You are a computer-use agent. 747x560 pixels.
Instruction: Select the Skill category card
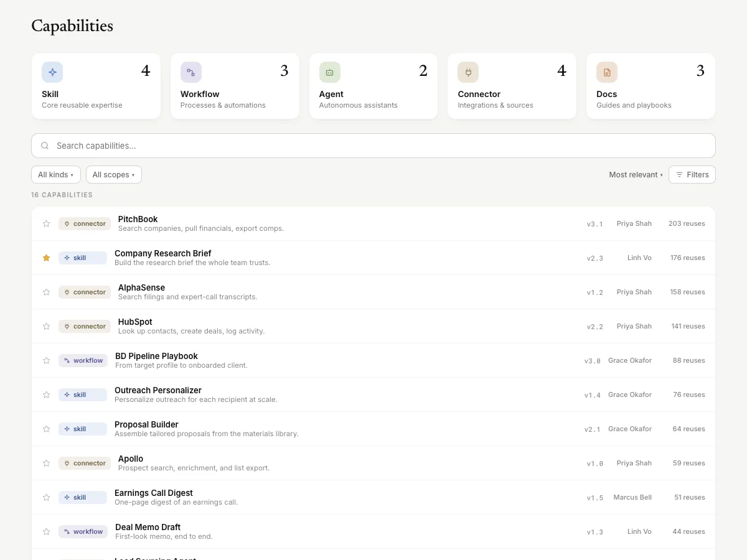click(96, 86)
